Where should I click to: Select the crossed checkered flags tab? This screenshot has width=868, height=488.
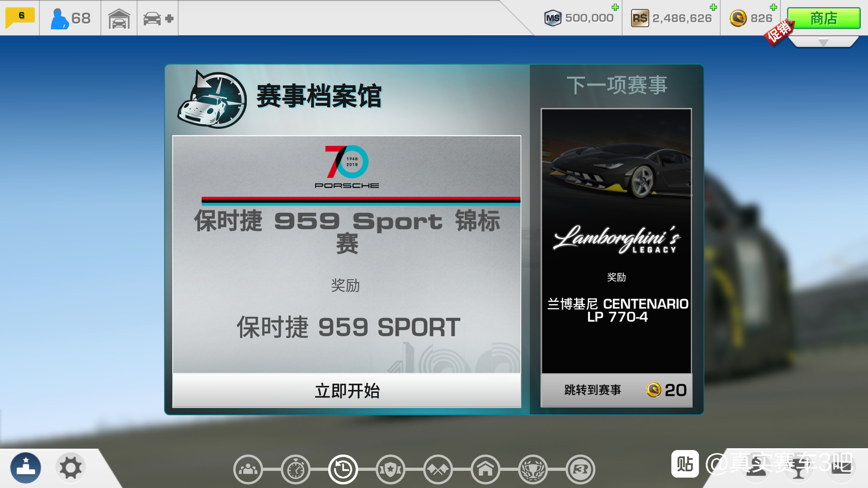(438, 469)
